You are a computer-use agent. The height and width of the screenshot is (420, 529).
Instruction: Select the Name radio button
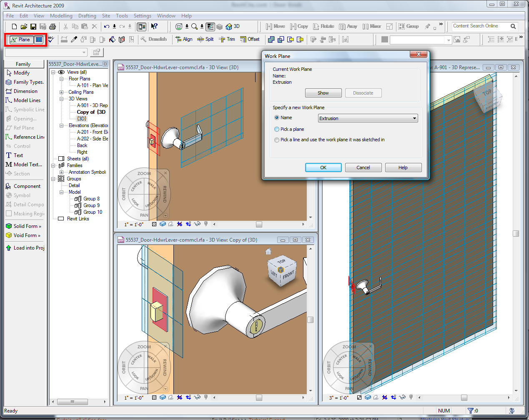[277, 117]
